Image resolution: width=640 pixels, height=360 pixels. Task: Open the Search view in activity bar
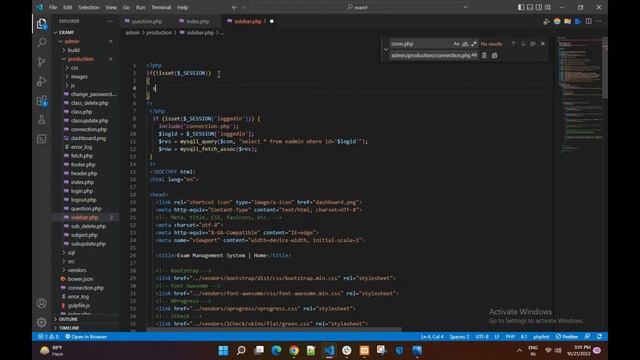[42, 42]
